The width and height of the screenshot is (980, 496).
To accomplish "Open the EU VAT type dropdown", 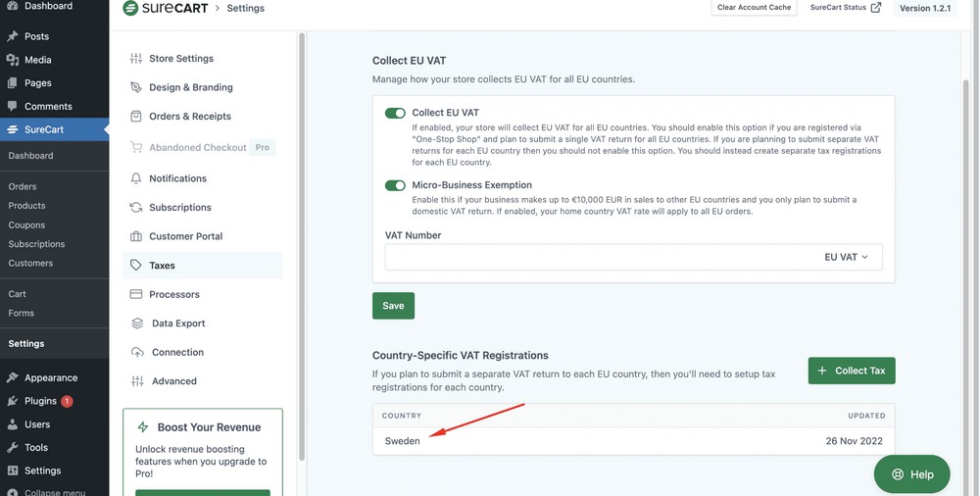I will click(846, 257).
